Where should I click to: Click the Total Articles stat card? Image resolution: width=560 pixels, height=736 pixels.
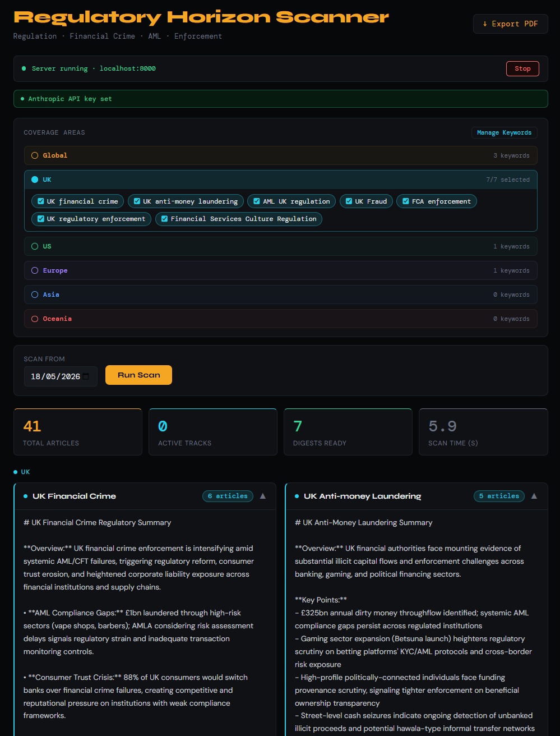pos(78,432)
